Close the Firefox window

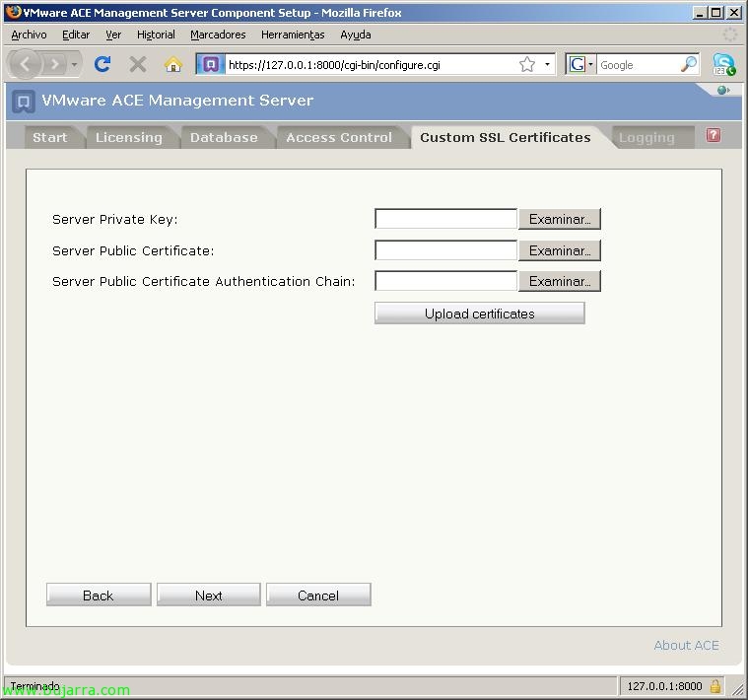coord(733,13)
